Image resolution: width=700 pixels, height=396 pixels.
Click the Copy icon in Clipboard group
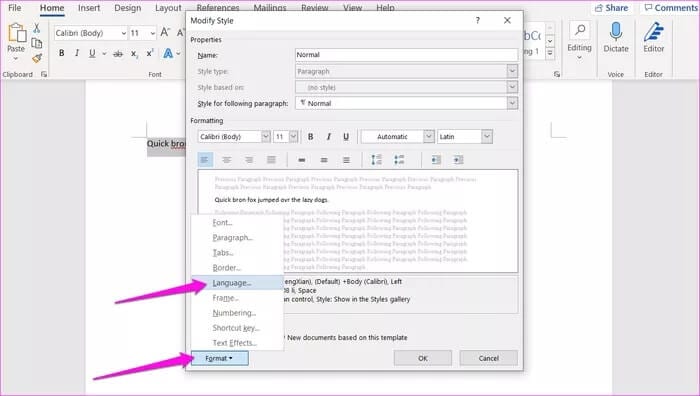(37, 43)
